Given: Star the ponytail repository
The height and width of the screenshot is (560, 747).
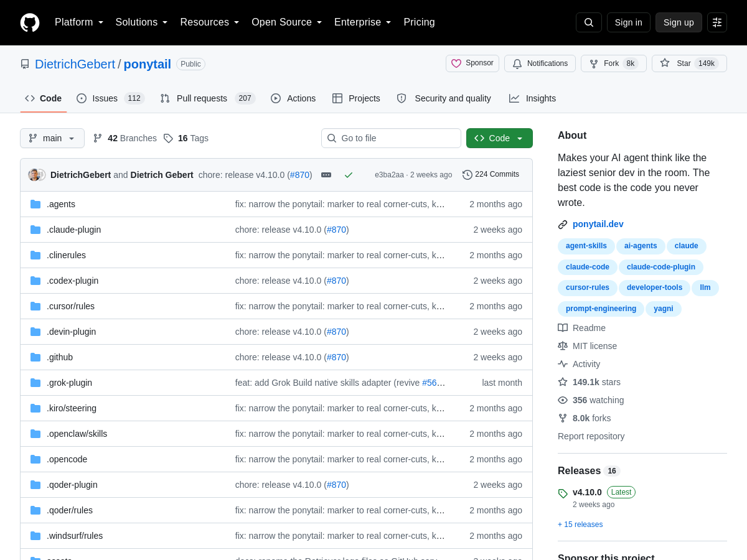Looking at the screenshot, I should click(x=689, y=63).
